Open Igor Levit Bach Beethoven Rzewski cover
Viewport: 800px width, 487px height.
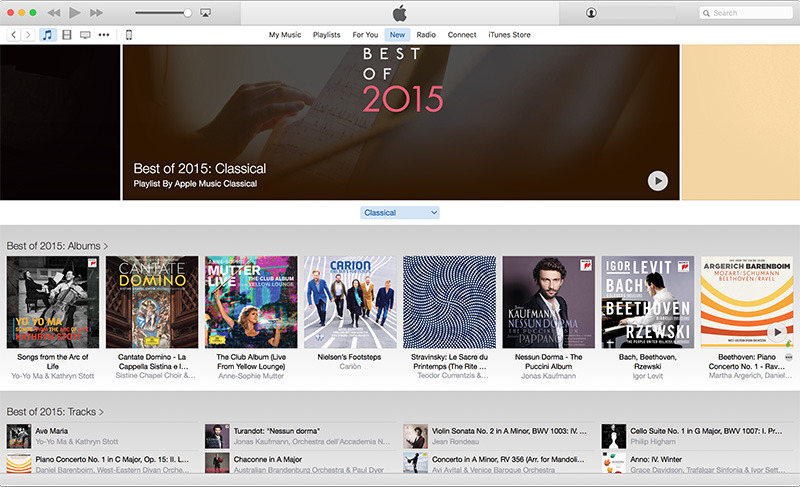648,302
